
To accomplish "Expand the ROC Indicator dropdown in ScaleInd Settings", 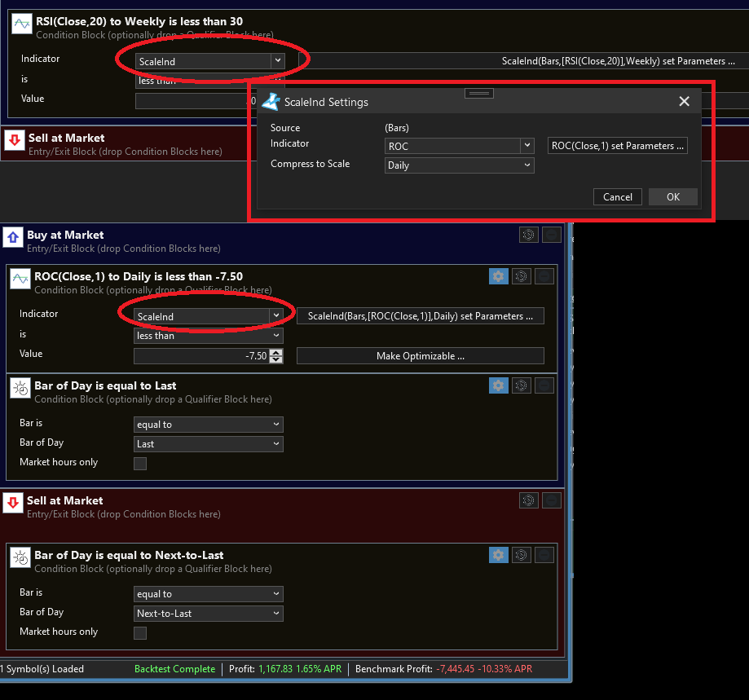I will (x=460, y=146).
